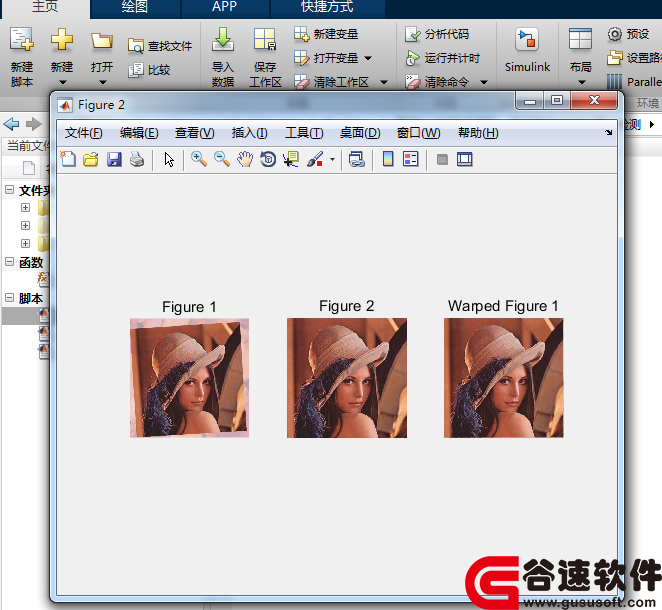The height and width of the screenshot is (610, 662).
Task: Switch to 主页 tab in MATLAB
Action: click(x=45, y=8)
